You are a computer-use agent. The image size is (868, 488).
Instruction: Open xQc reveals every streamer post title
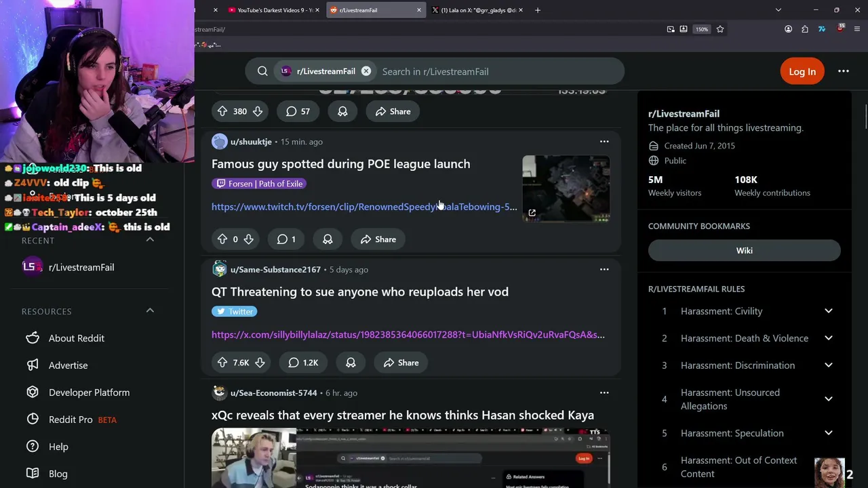[x=403, y=415]
